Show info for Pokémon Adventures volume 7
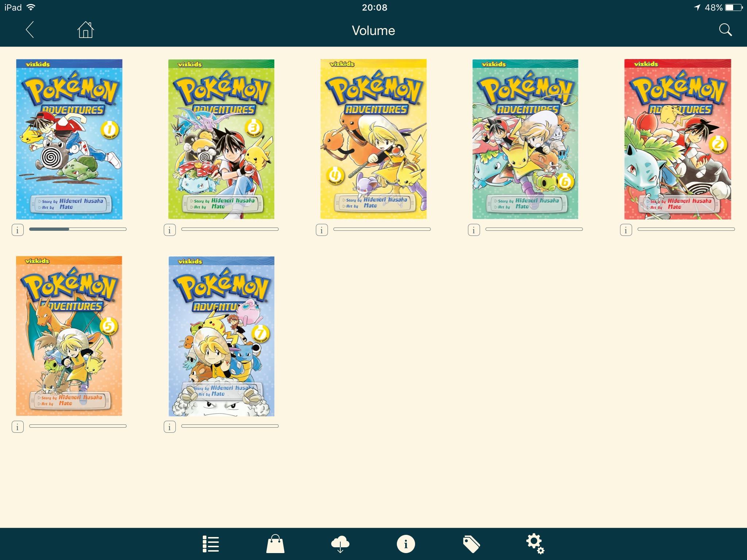Screen dimensions: 747x560 [x=170, y=427]
